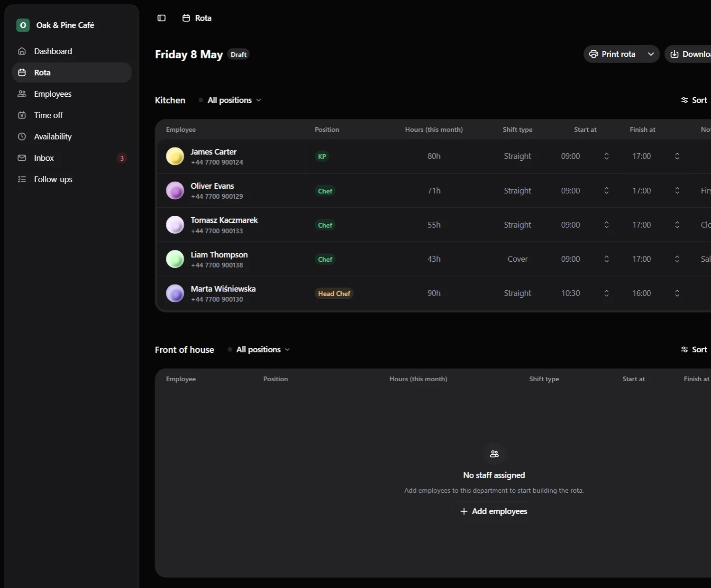The image size is (711, 588).
Task: Click the Time off calendar icon
Action: coord(22,115)
